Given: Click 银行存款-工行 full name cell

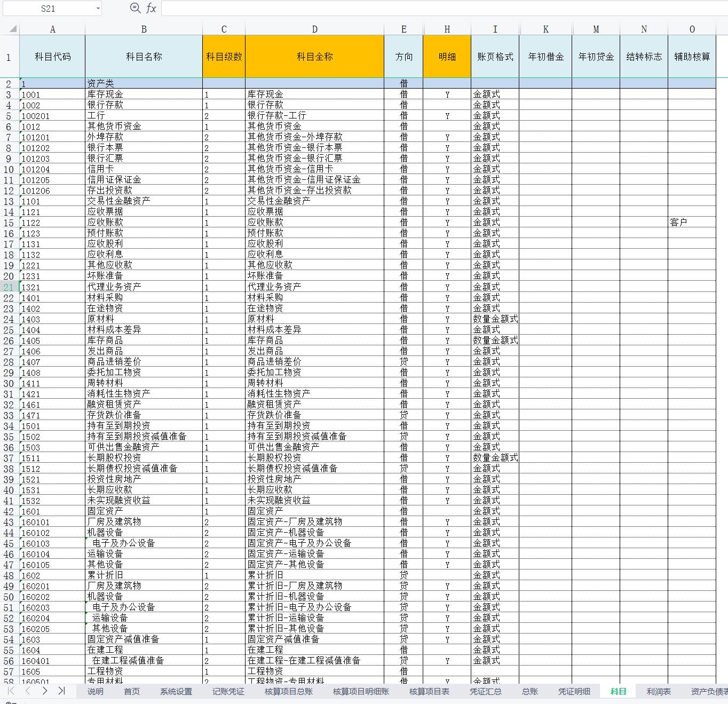Looking at the screenshot, I should [x=315, y=116].
